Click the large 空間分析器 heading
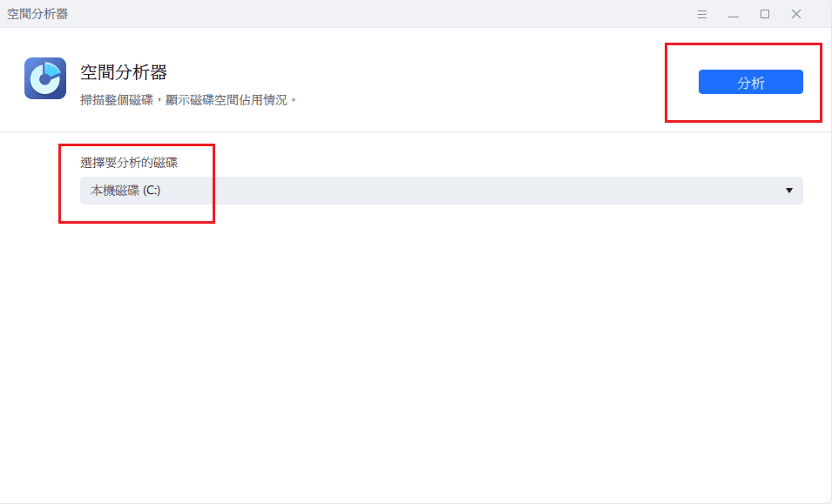This screenshot has width=832, height=504. tap(124, 72)
